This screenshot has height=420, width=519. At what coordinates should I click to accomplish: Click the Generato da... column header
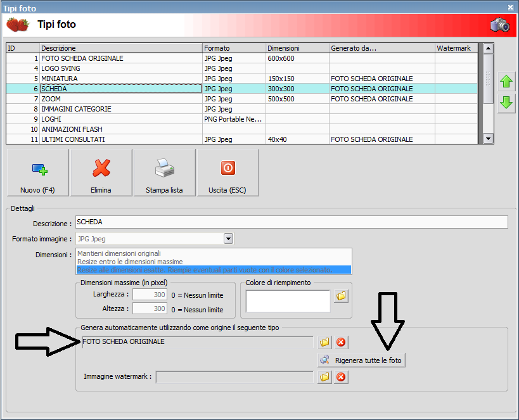tap(382, 48)
